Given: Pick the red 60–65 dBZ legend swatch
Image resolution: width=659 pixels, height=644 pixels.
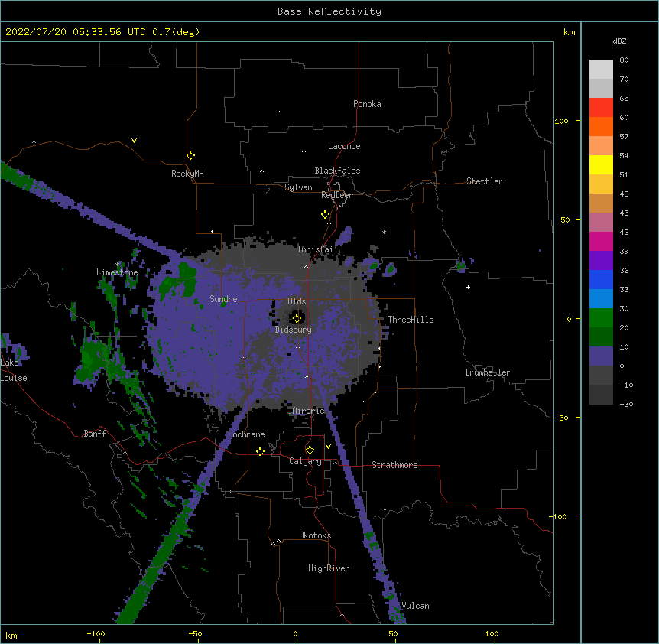Looking at the screenshot, I should 601,108.
